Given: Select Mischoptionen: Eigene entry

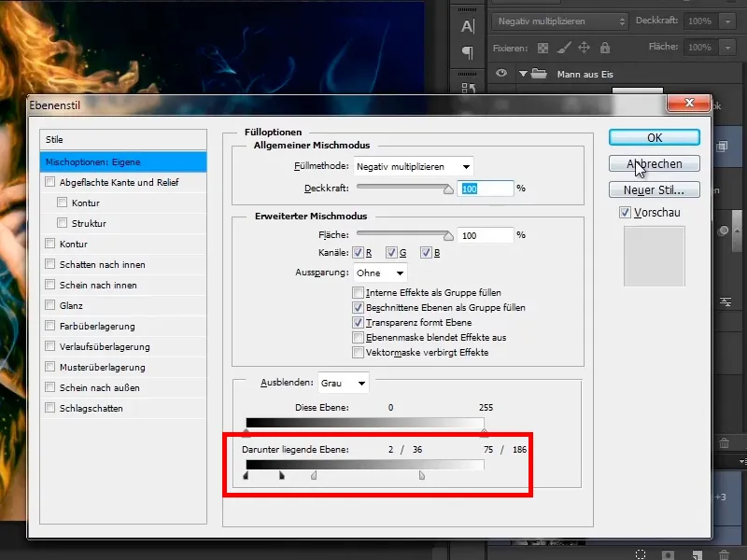Looking at the screenshot, I should pos(123,161).
